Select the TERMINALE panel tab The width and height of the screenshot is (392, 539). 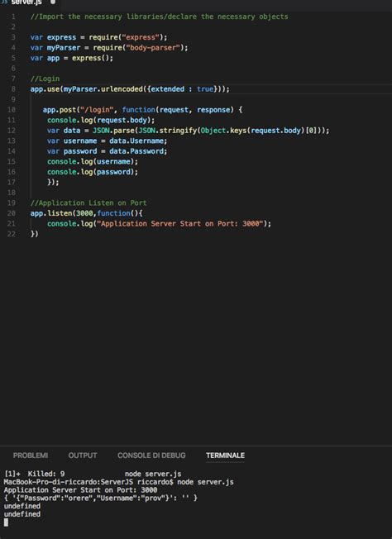coord(225,456)
